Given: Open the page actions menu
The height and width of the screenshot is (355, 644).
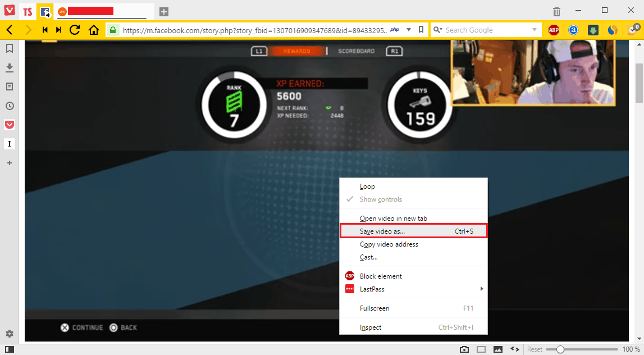Looking at the screenshot, I should 515,349.
